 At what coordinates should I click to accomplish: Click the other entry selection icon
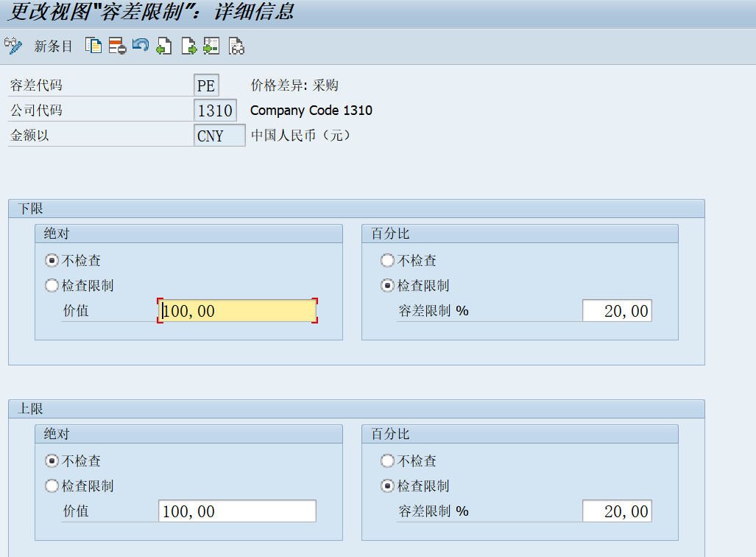pyautogui.click(x=211, y=46)
